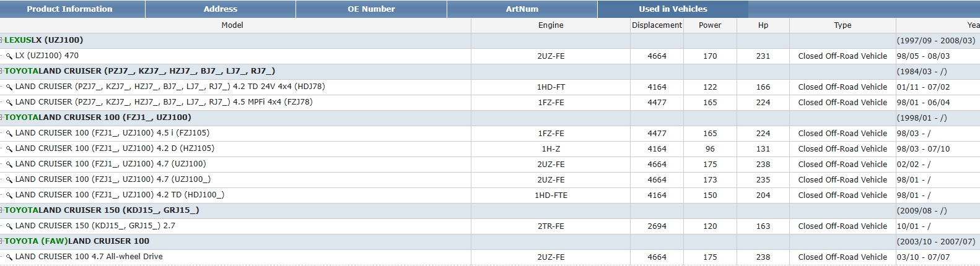Open Land Cruiser 100 4.7 (UZJ100) row link
This screenshot has width=980, height=266.
110,164
